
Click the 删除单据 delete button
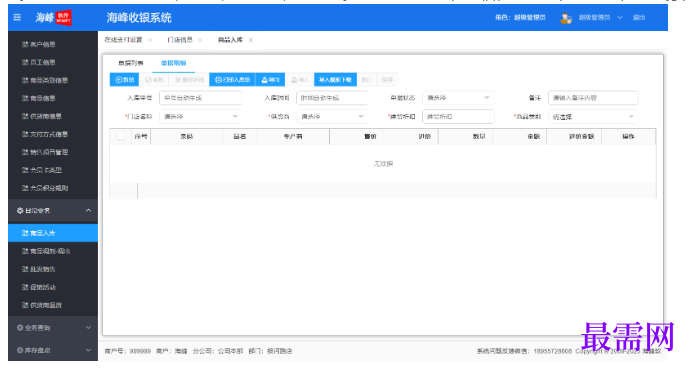pos(190,80)
